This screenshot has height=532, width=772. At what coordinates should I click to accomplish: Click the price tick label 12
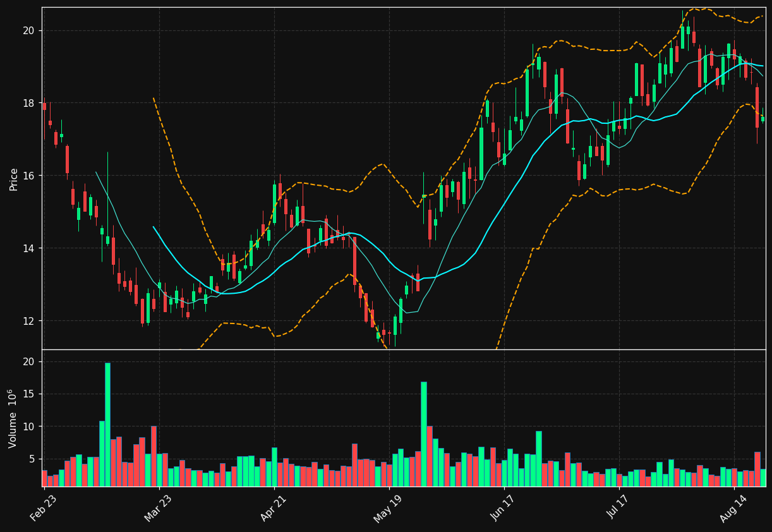pyautogui.click(x=28, y=321)
